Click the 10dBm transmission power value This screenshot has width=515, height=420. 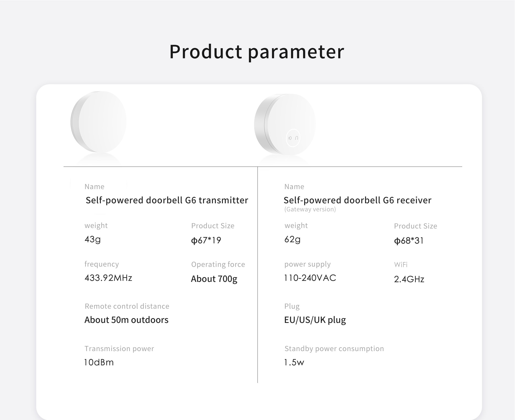pyautogui.click(x=99, y=362)
